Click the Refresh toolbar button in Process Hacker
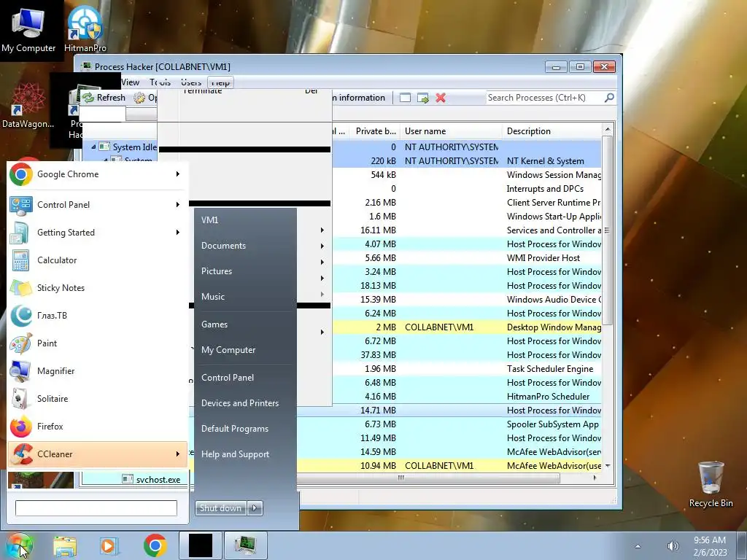This screenshot has height=560, width=747. 104,98
